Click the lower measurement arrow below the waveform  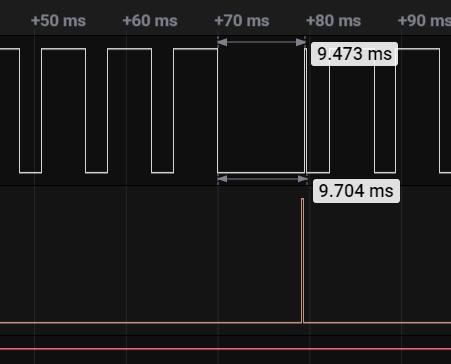(x=262, y=179)
